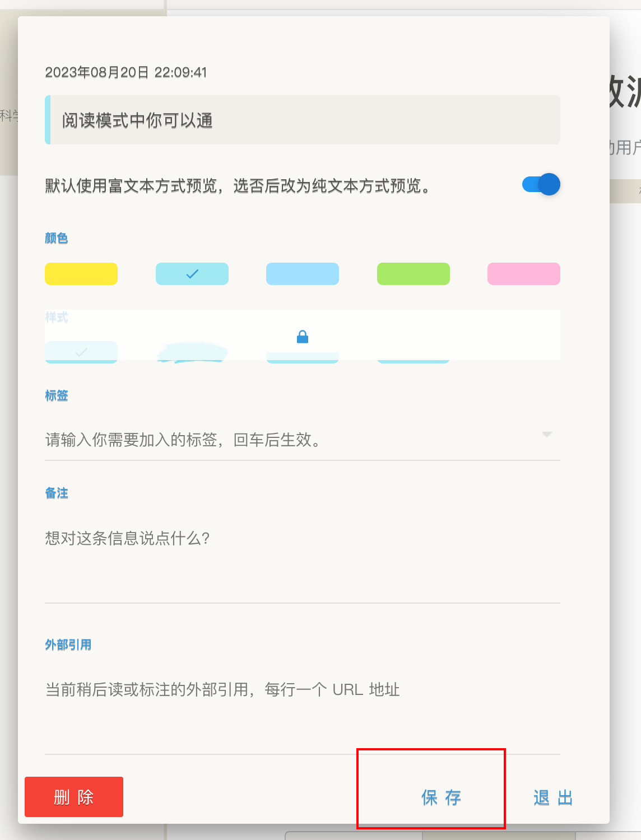Select the light blue highlight color
Viewport: 641px width, 840px height.
(x=303, y=274)
